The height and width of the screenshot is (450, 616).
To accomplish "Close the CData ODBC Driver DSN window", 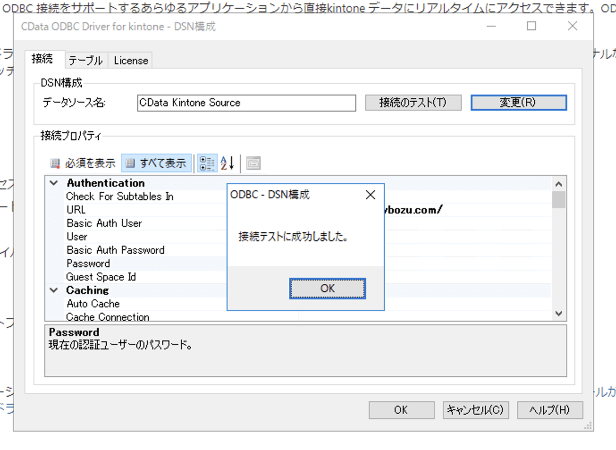I will coord(572,26).
